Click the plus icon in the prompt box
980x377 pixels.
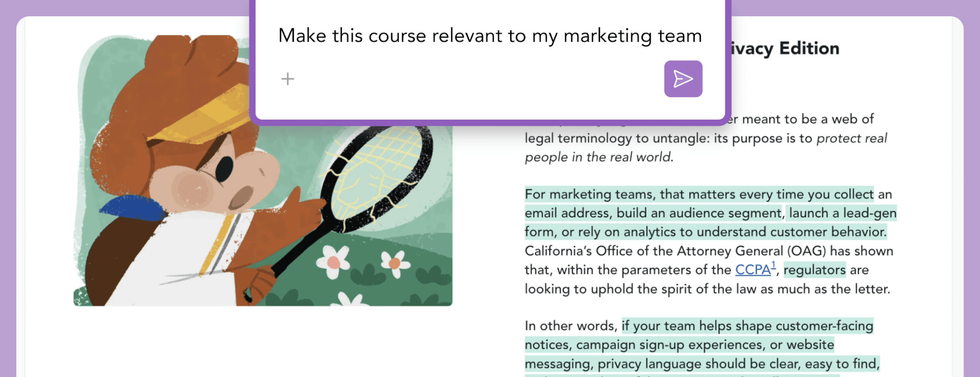click(x=288, y=78)
